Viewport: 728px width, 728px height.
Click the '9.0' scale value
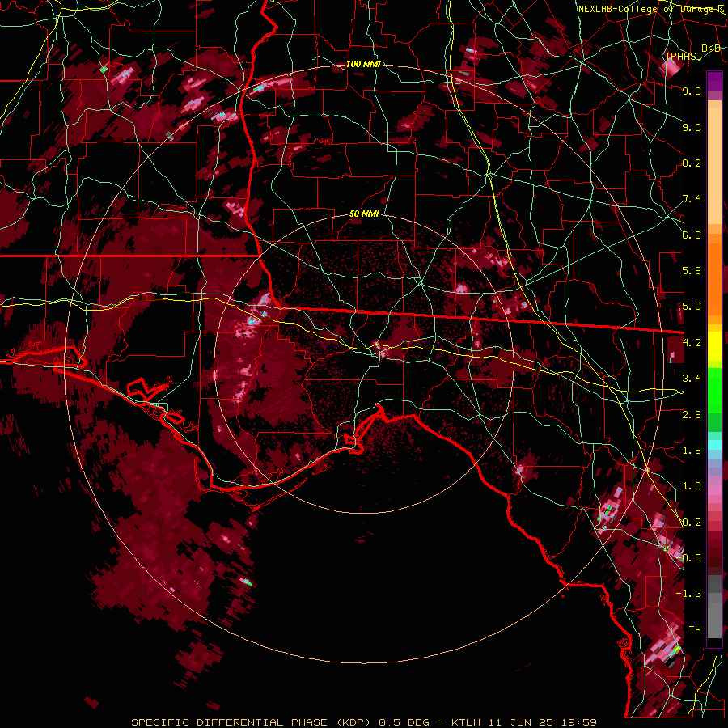click(x=692, y=127)
